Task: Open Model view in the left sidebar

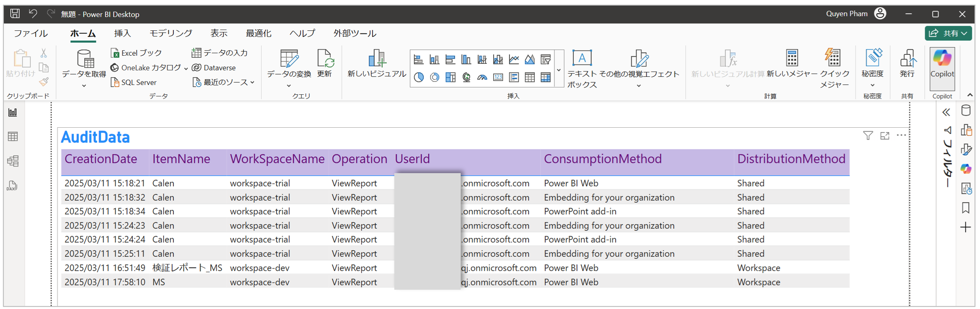Action: [13, 161]
